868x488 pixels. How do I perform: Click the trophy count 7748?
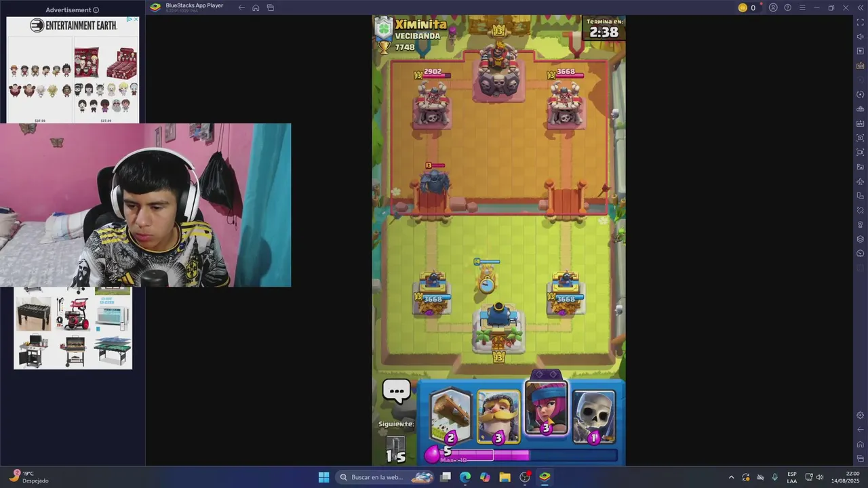click(405, 47)
